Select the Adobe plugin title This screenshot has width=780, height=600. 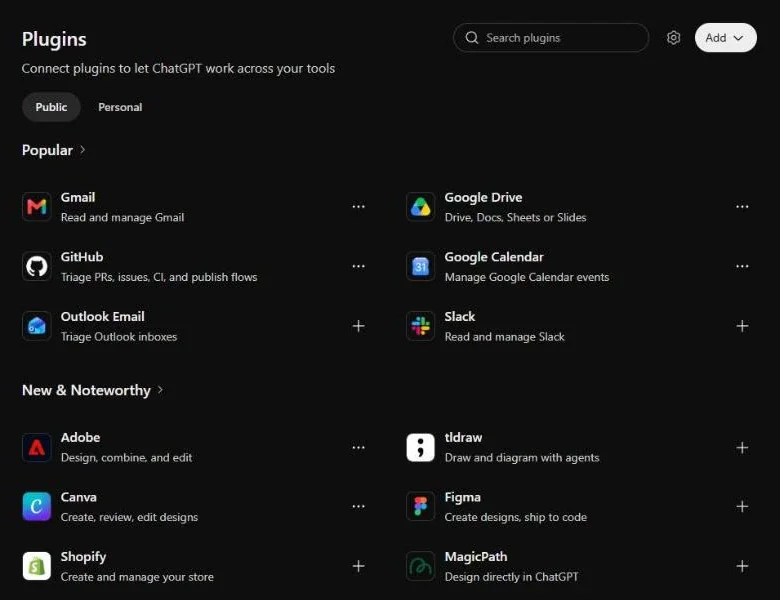[x=80, y=437]
